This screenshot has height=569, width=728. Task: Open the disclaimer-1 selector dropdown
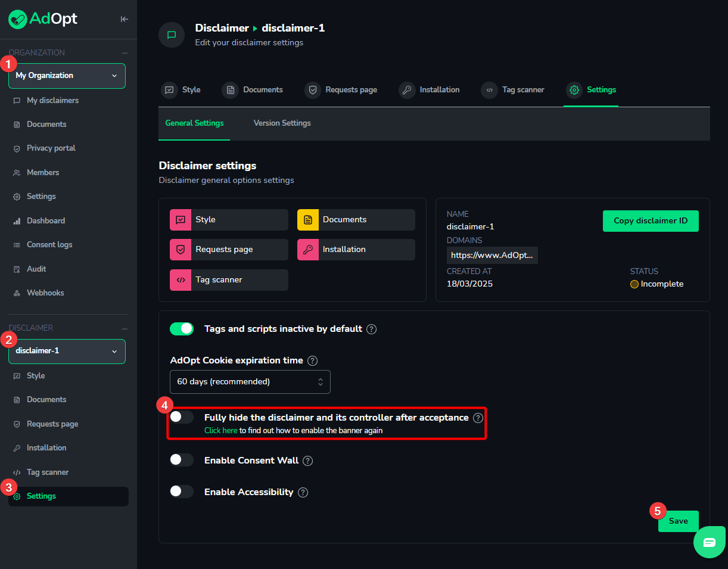(67, 351)
